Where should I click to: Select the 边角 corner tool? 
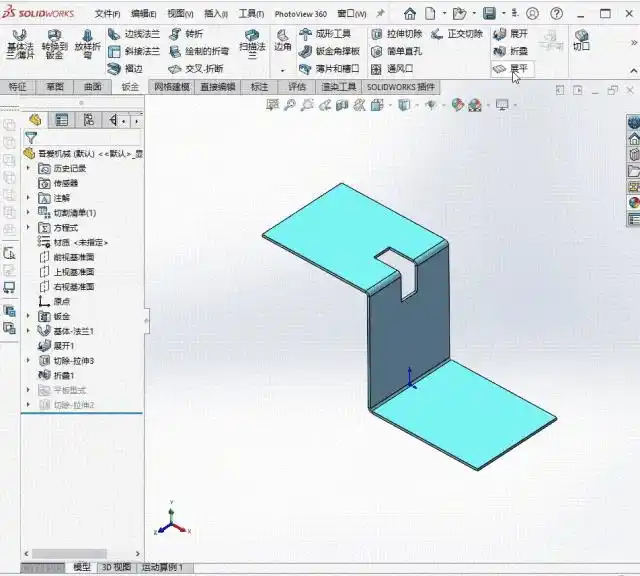(x=282, y=41)
